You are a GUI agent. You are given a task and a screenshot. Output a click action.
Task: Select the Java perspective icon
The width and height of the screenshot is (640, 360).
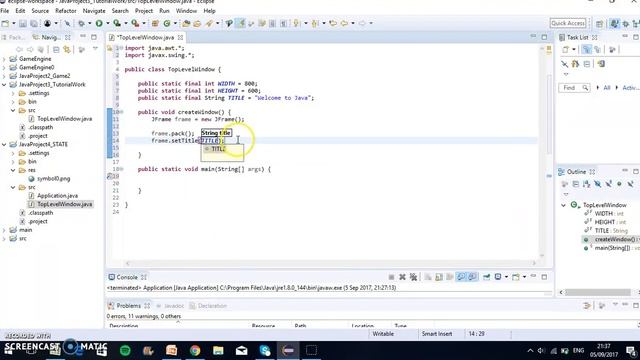[614, 24]
